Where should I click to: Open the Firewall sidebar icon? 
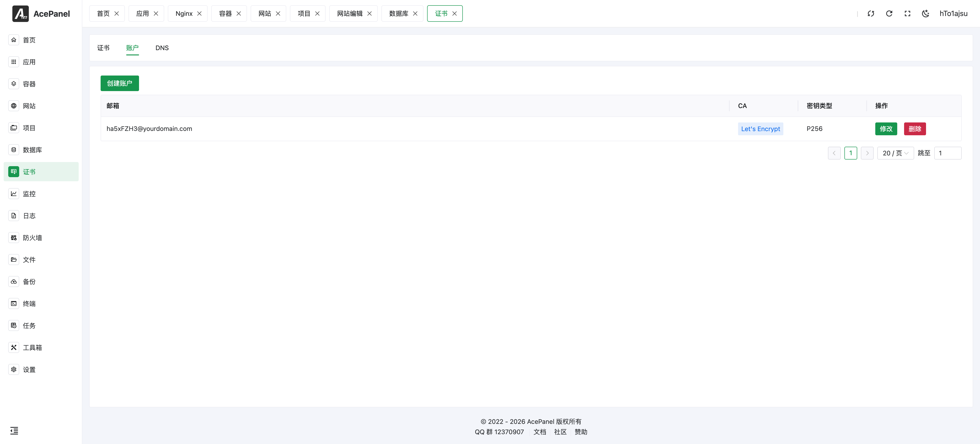coord(14,238)
